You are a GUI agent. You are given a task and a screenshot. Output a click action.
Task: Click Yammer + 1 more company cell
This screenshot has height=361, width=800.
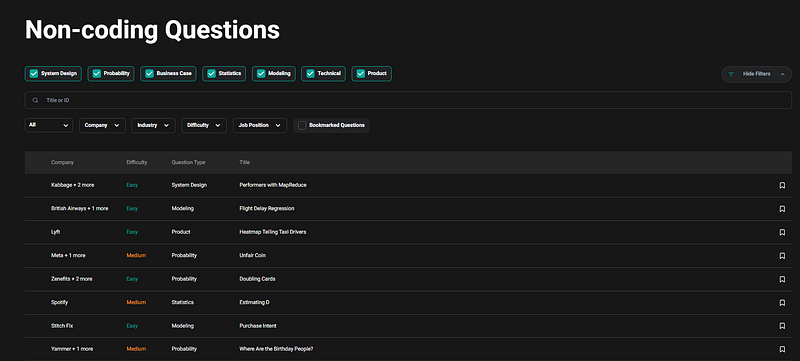click(x=72, y=349)
